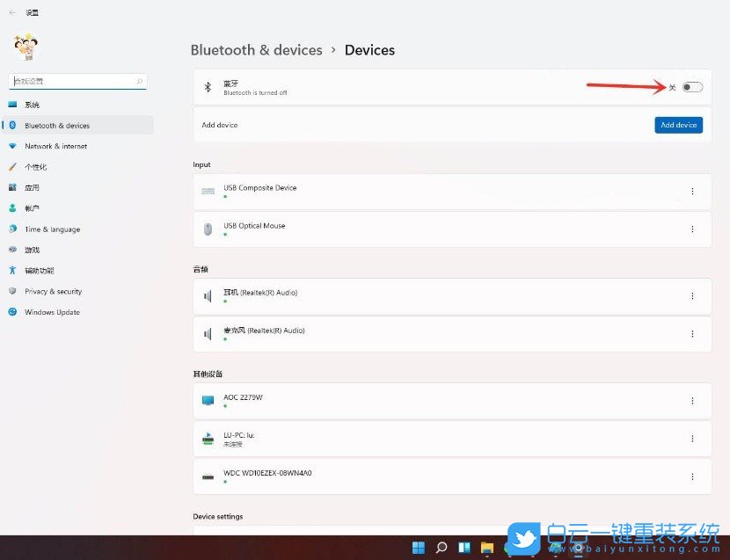Viewport: 730px width, 560px height.
Task: Open Windows Update from the sidebar
Action: 52,312
